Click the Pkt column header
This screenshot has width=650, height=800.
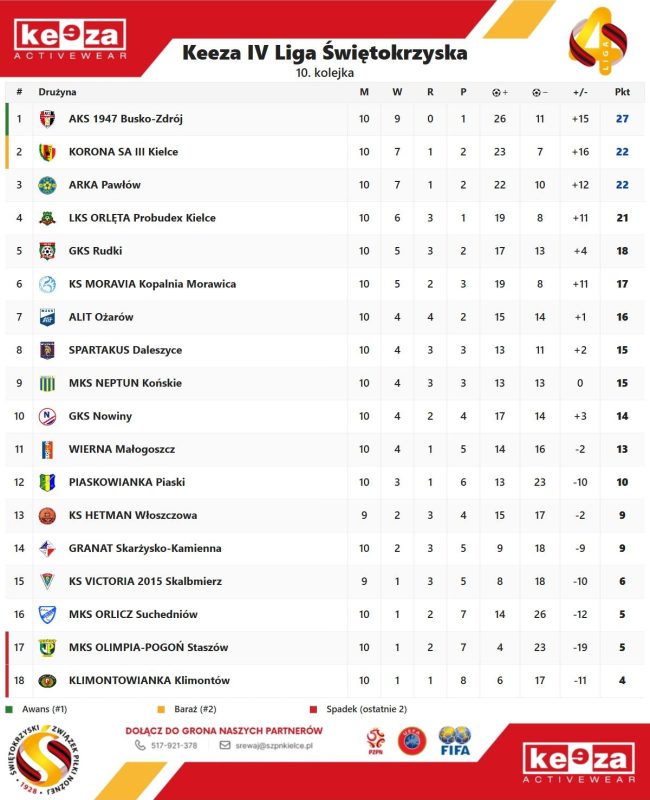point(622,92)
